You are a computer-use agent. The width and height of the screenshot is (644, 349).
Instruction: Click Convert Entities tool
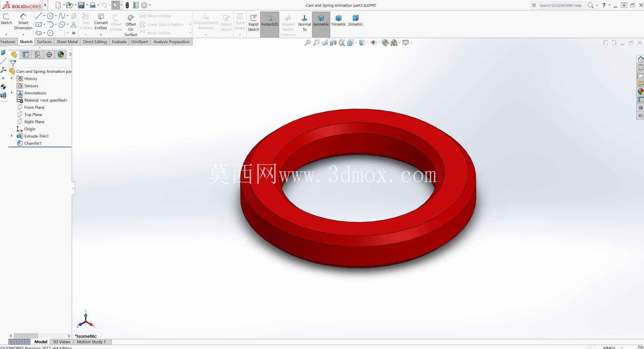point(101,22)
